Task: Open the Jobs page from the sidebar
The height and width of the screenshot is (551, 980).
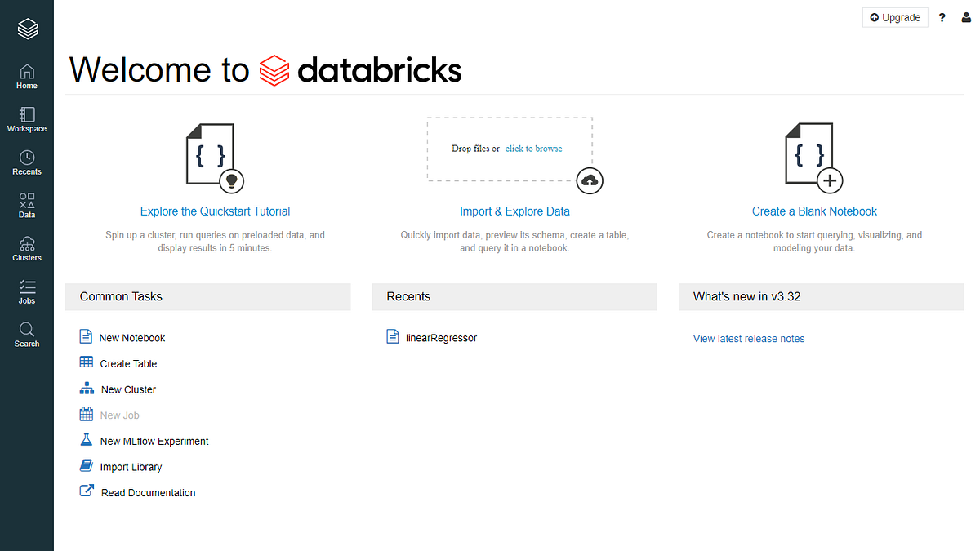Action: pos(27,292)
